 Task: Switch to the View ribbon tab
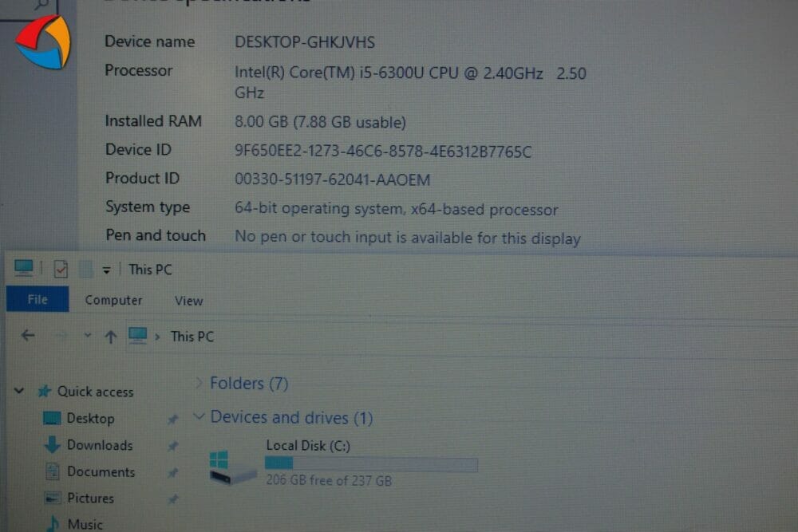coord(189,301)
